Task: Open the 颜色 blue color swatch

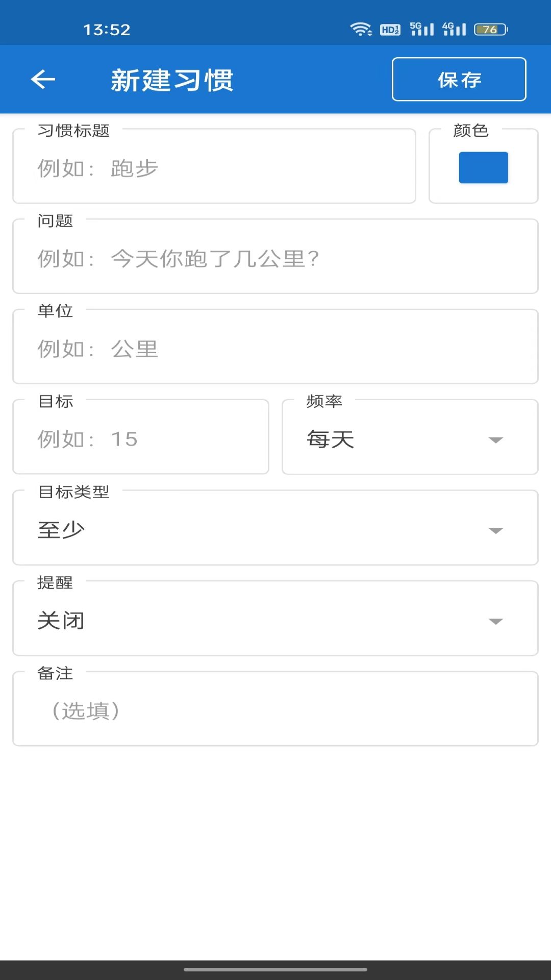Action: pyautogui.click(x=483, y=167)
